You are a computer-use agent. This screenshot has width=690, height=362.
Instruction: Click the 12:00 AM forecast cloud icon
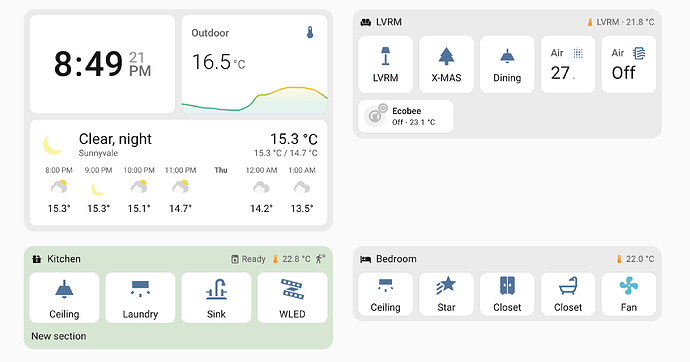pyautogui.click(x=261, y=188)
